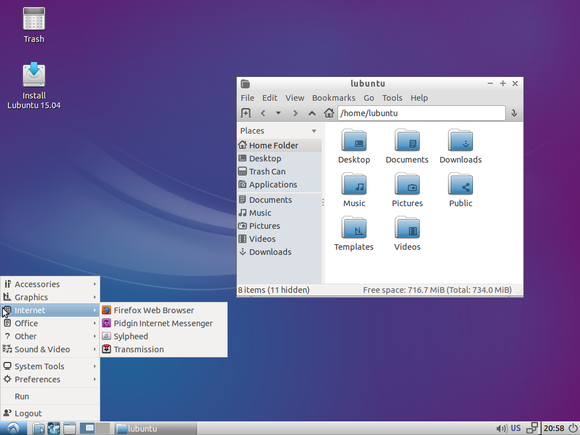This screenshot has height=435, width=580.
Task: Select Pictures bookmark in sidebar
Action: click(x=279, y=226)
